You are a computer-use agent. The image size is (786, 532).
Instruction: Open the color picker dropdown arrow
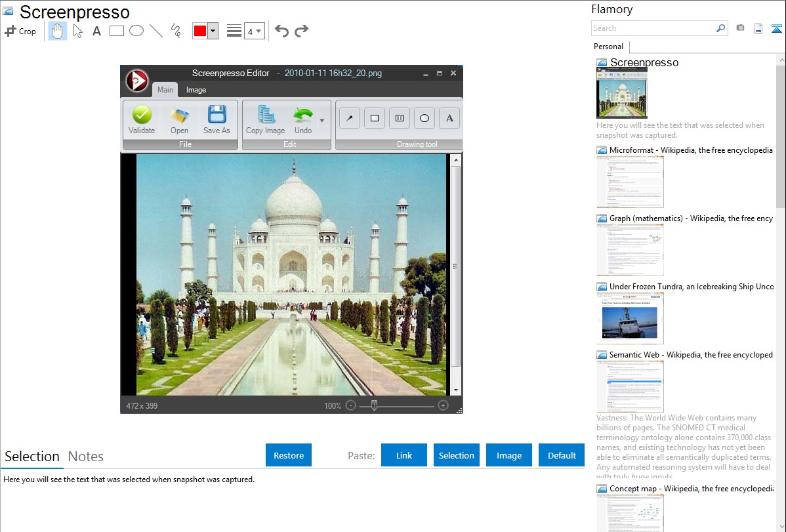[213, 31]
